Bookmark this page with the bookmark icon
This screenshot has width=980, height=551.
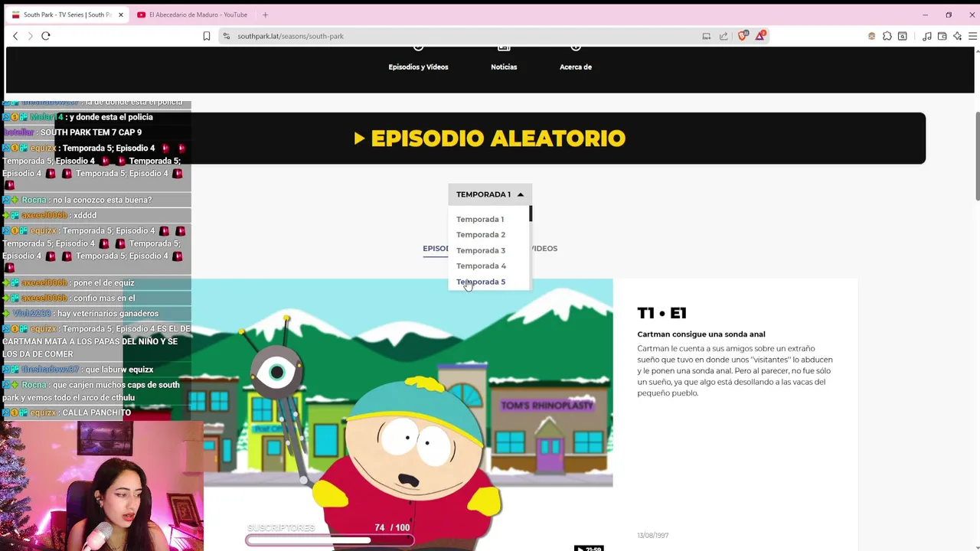click(x=207, y=36)
